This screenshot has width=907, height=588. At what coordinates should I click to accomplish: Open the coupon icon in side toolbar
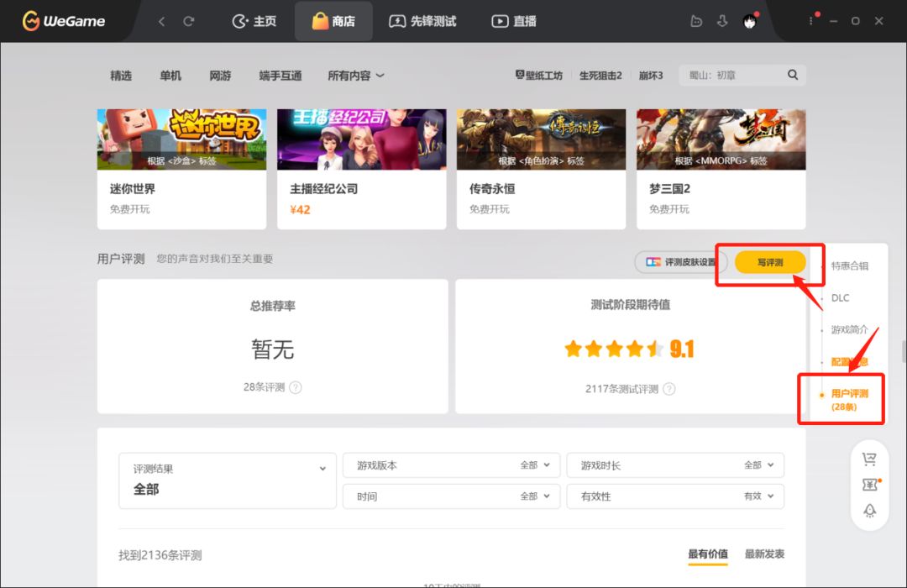point(870,485)
